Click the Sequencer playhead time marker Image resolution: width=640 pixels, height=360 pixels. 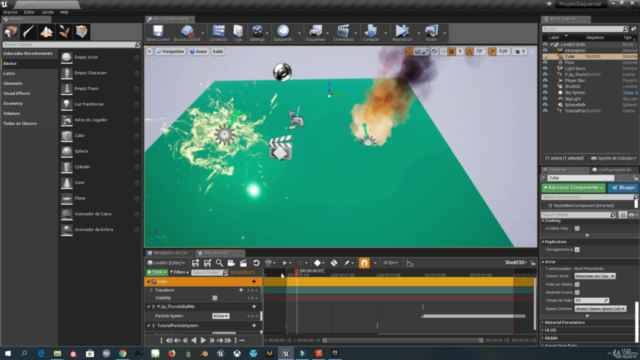click(x=297, y=271)
